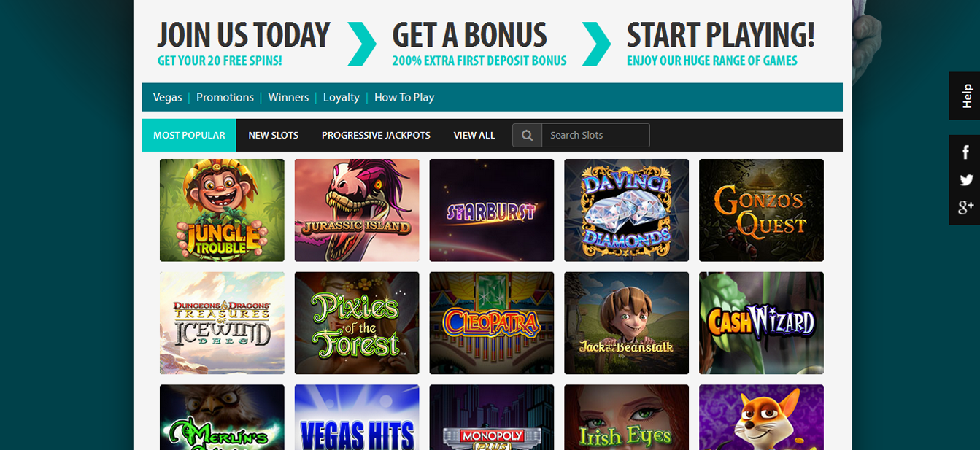
Task: Click the search magnifier icon
Action: (x=527, y=135)
